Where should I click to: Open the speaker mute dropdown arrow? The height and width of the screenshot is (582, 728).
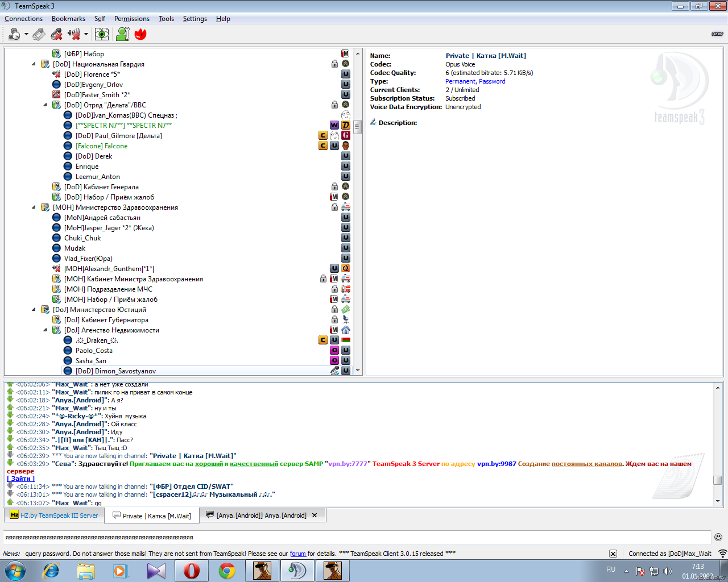[x=86, y=35]
